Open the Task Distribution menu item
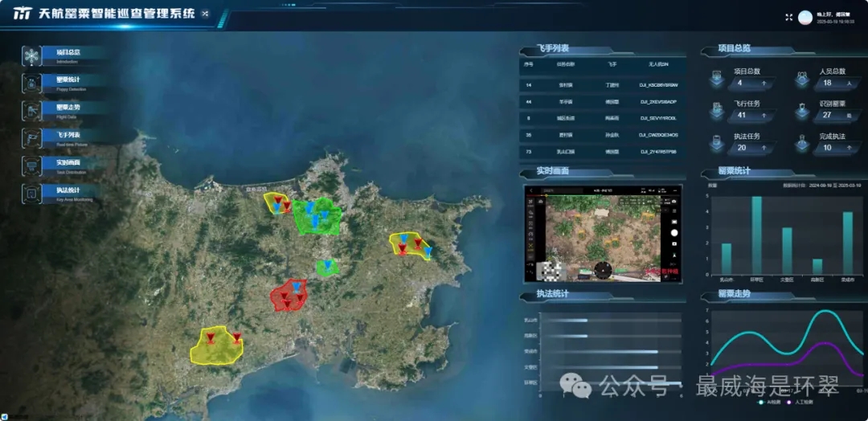The height and width of the screenshot is (421, 868). pos(68,165)
